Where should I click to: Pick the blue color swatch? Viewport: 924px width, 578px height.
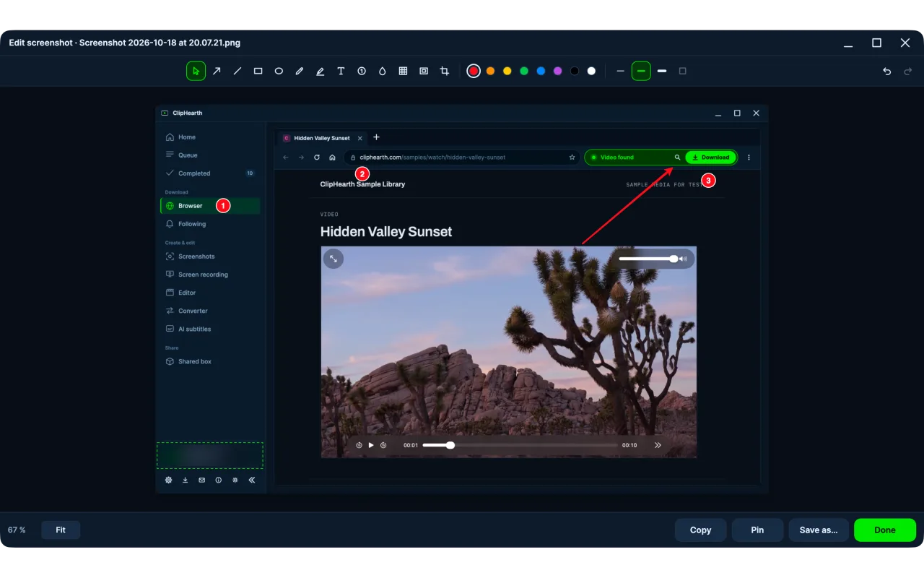click(541, 71)
